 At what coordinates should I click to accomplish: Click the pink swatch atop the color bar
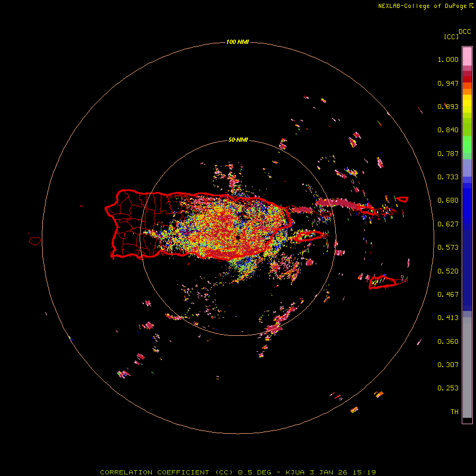point(467,57)
